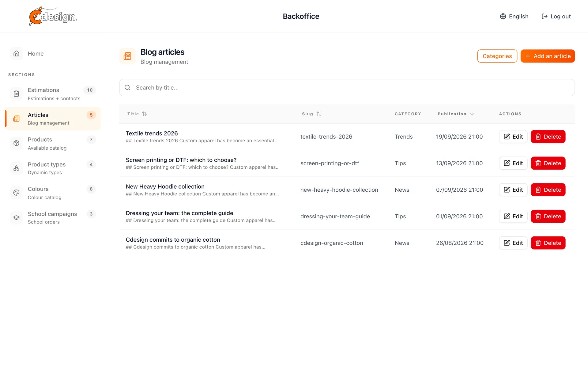This screenshot has width=588, height=368.
Task: Click the Product types shapes icon
Action: point(17,168)
